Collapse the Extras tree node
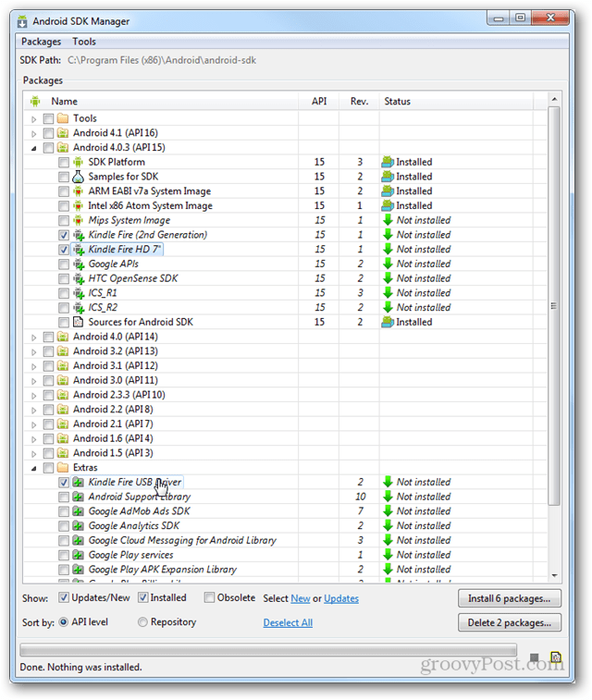The image size is (592, 700). pyautogui.click(x=34, y=468)
